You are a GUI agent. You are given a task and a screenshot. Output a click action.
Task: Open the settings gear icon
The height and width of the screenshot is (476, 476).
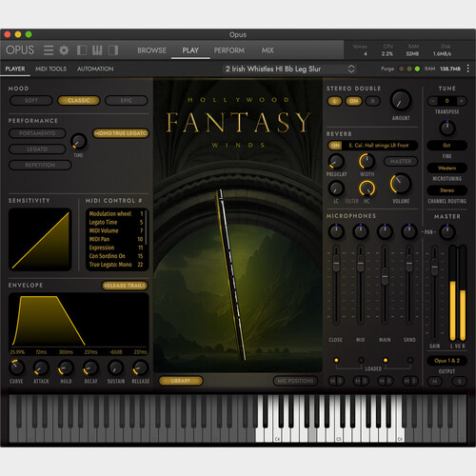(x=64, y=50)
